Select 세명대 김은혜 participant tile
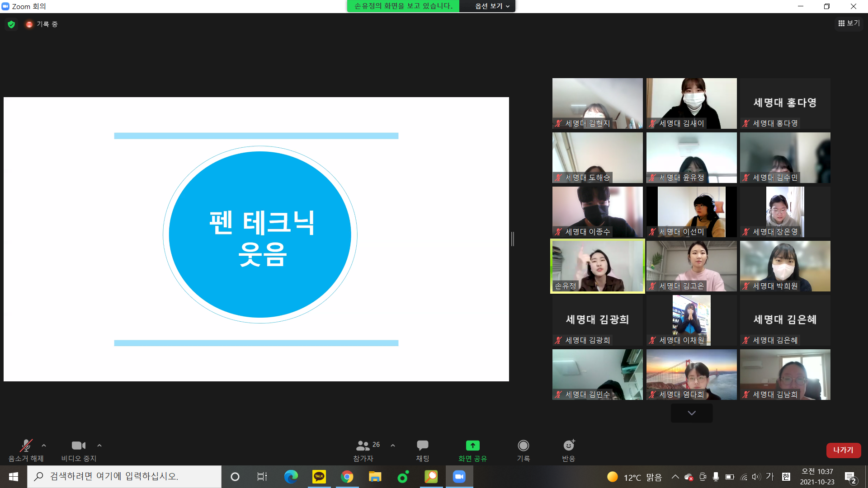The image size is (868, 488). click(785, 320)
